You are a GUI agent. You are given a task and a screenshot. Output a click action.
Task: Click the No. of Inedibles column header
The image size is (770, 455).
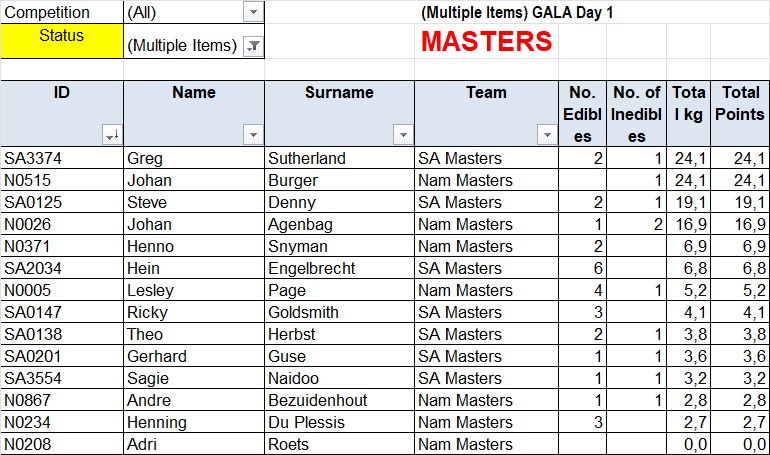tap(636, 113)
